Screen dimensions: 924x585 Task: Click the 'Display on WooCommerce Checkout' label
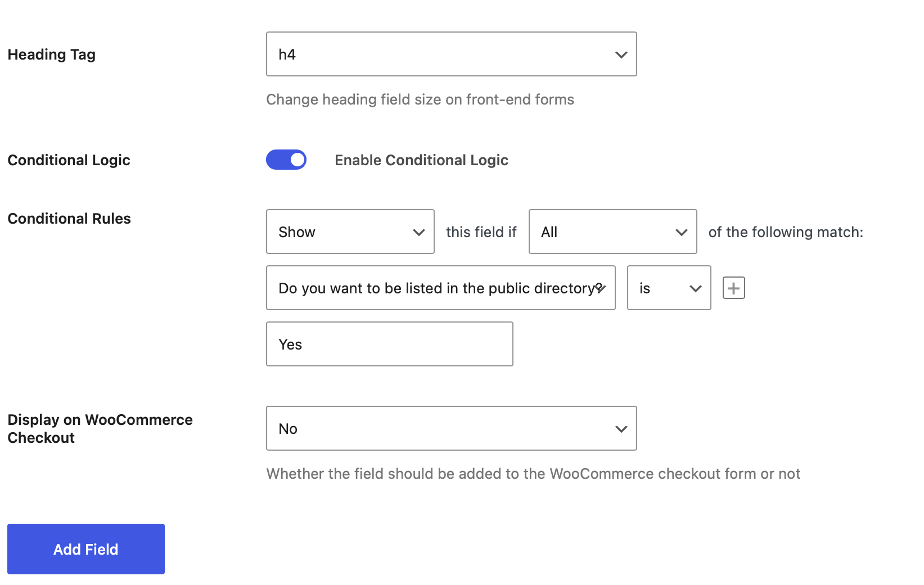100,429
